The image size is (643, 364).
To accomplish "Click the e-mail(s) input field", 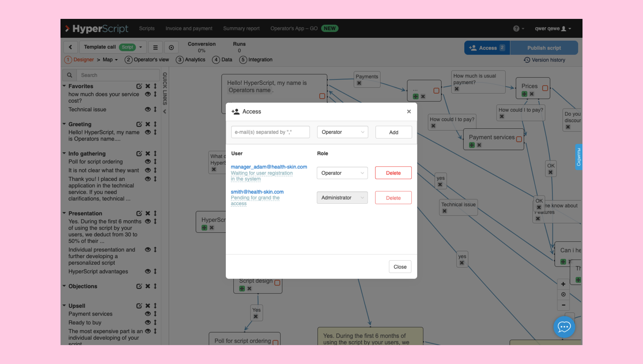I will pos(270,132).
